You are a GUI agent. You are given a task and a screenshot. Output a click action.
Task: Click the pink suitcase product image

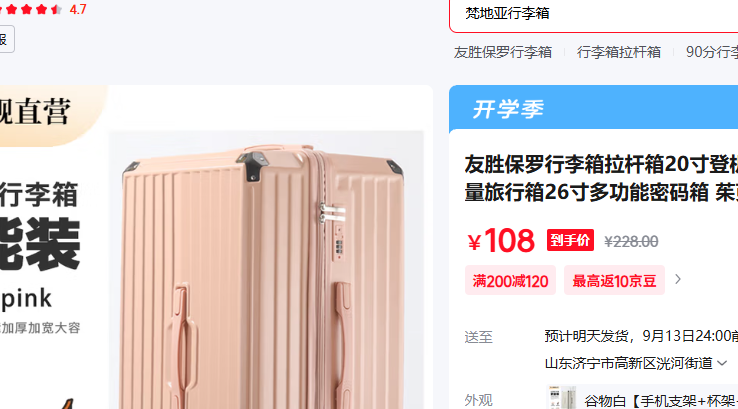coord(266,273)
